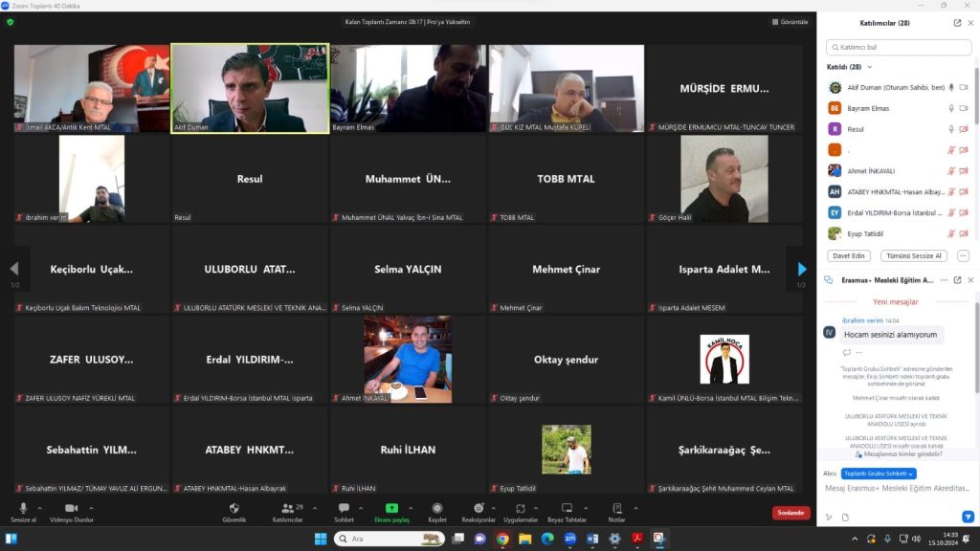Click the Davet Edin invite button

(x=848, y=255)
